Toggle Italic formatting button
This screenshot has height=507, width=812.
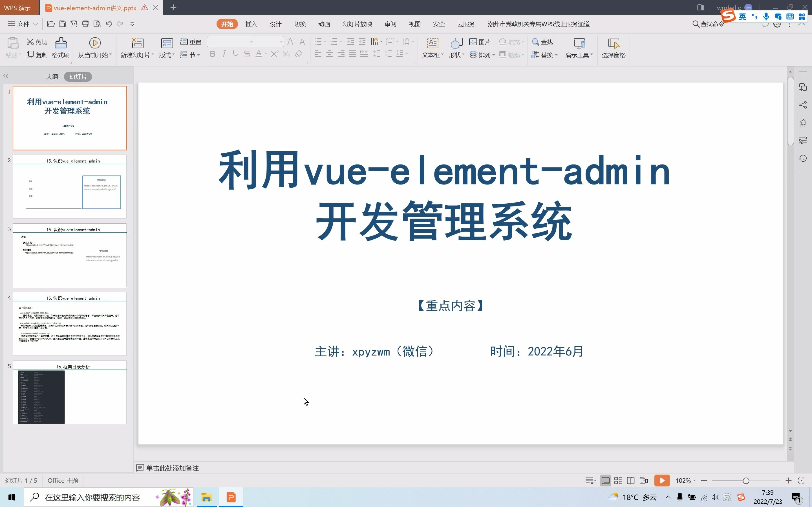[x=223, y=54]
